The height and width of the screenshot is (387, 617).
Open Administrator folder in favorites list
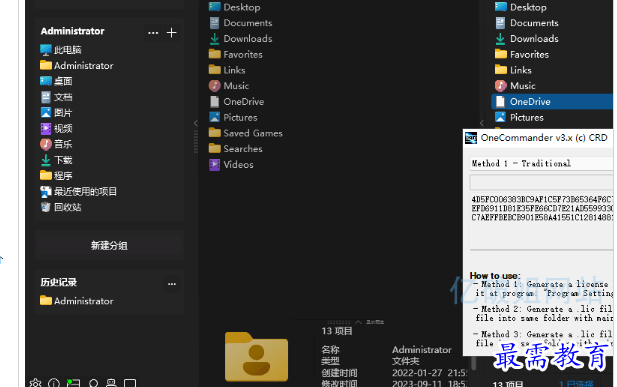[77, 65]
